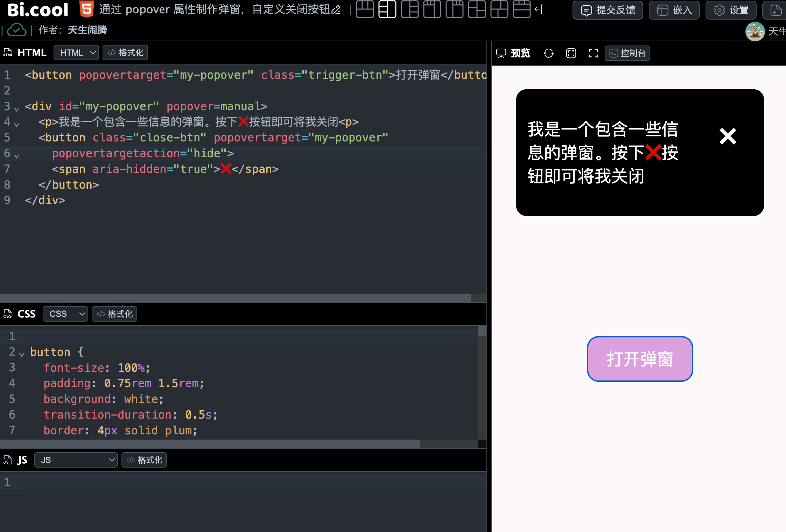The image size is (786, 532).
Task: Click the rounded-square screenshot icon in preview
Action: 571,53
